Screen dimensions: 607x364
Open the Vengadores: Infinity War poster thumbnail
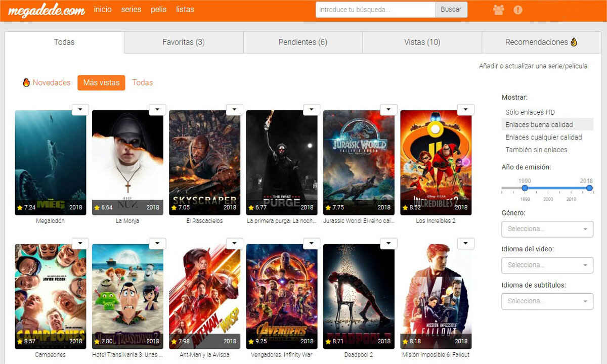pos(282,297)
